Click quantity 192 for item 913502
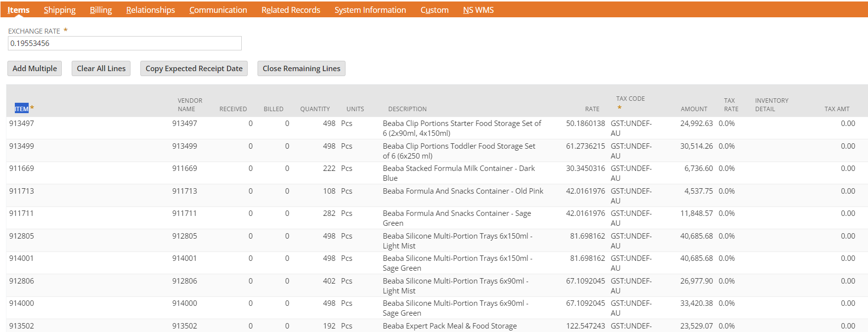 pos(329,326)
